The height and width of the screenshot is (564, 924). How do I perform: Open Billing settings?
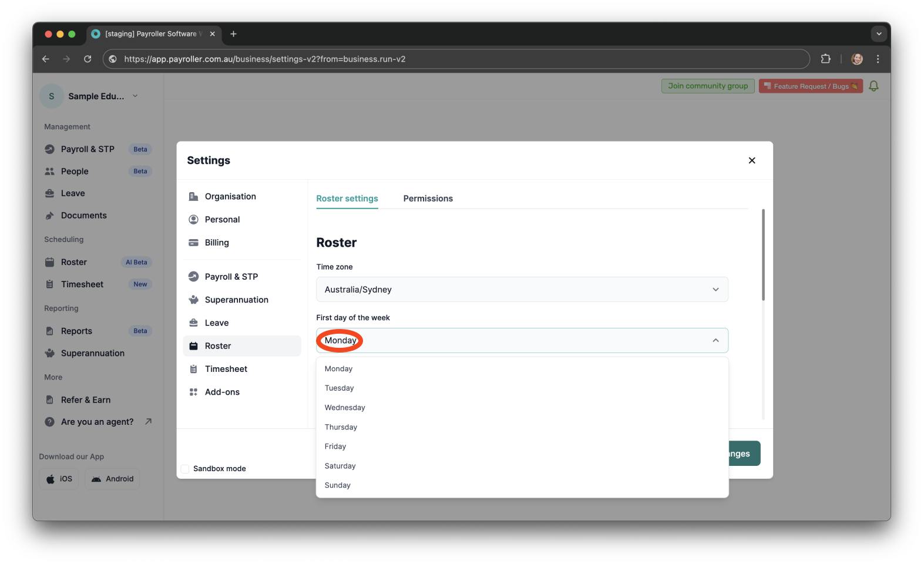pos(242,243)
